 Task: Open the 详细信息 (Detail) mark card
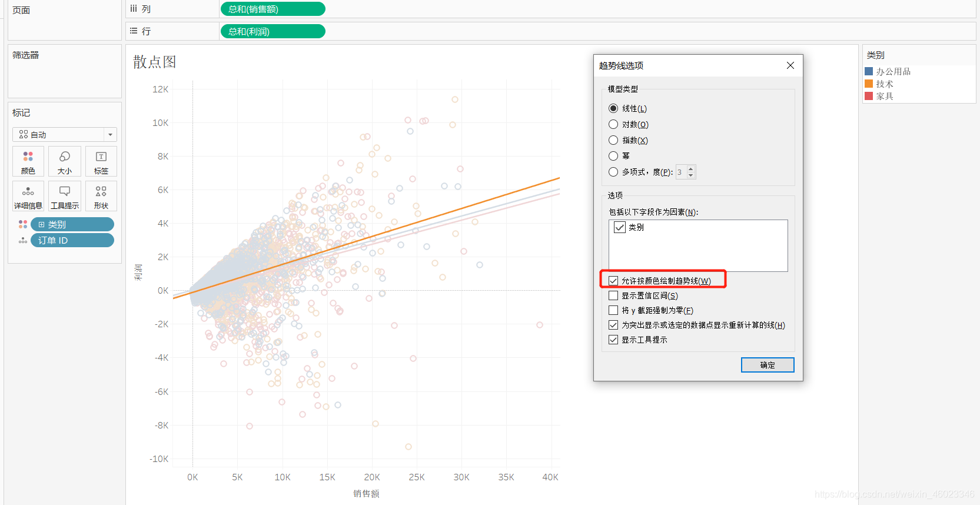click(28, 196)
